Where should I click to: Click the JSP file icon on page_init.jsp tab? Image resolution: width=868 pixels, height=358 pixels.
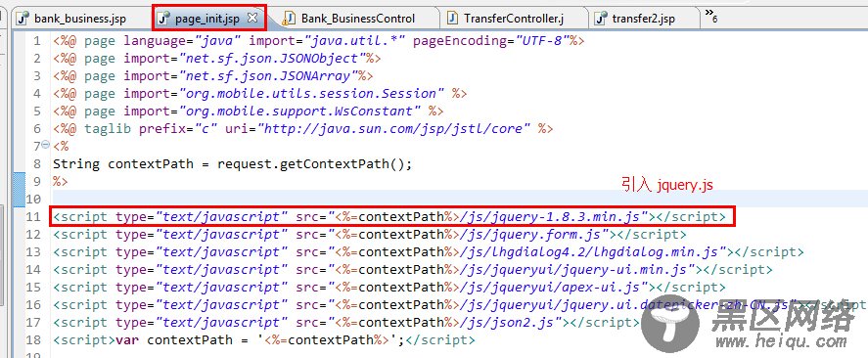(163, 19)
